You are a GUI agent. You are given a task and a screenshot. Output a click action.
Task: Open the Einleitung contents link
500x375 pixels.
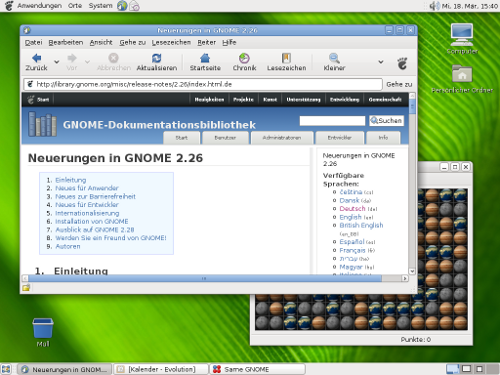(x=70, y=180)
